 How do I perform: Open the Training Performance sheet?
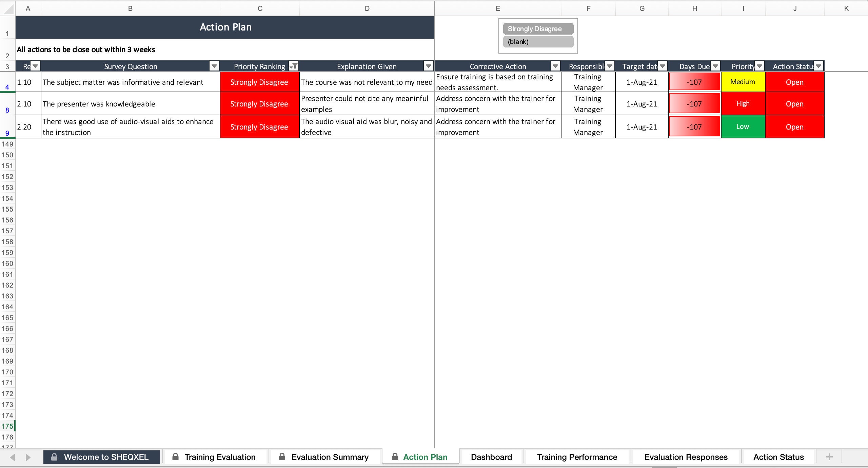click(577, 457)
